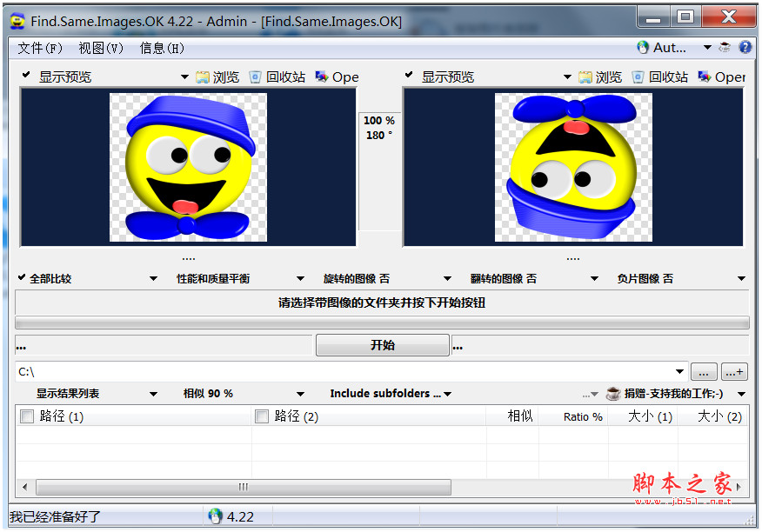Click the left preview smiley image
Image resolution: width=762 pixels, height=532 pixels.
pos(188,167)
